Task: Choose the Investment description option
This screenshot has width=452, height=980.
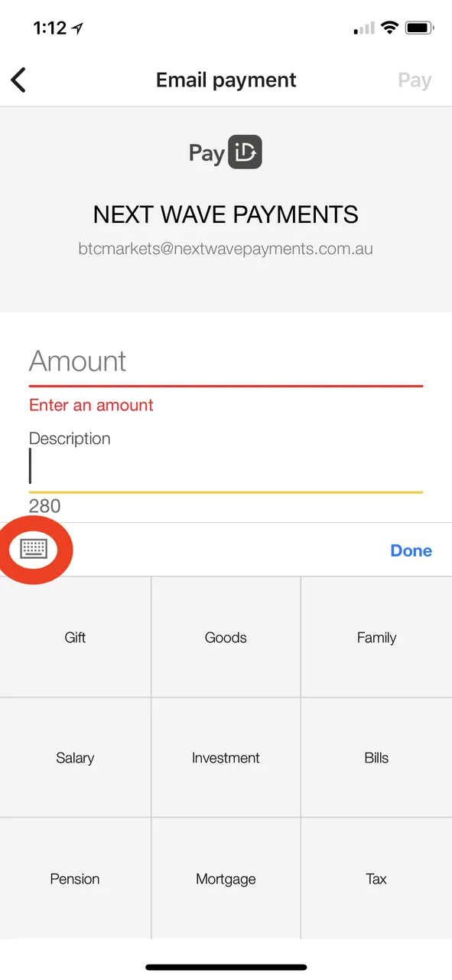Action: pyautogui.click(x=226, y=757)
